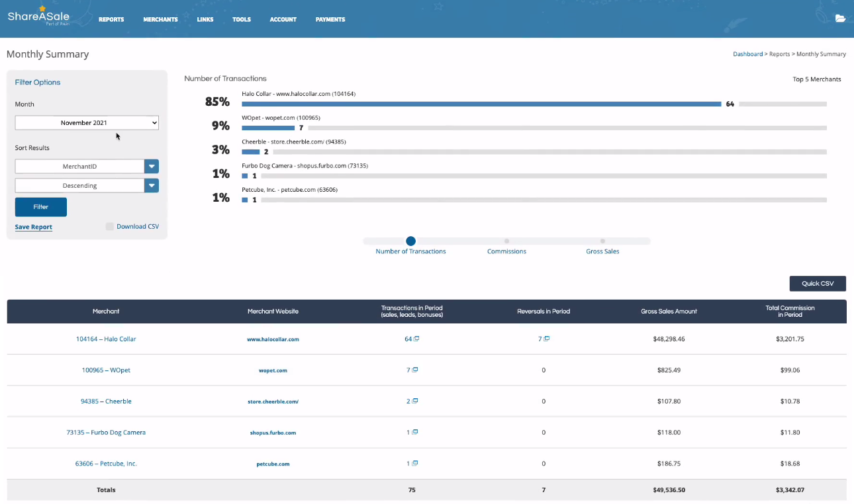Visit the www.halocollar.com website link
The image size is (854, 504).
point(273,339)
